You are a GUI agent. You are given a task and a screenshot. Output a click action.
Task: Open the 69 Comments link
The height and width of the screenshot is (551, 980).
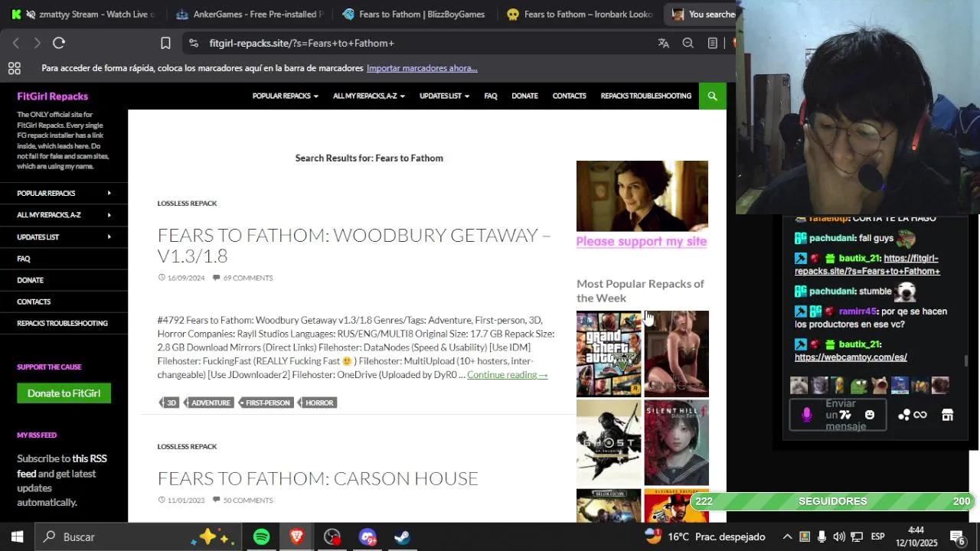tap(247, 278)
